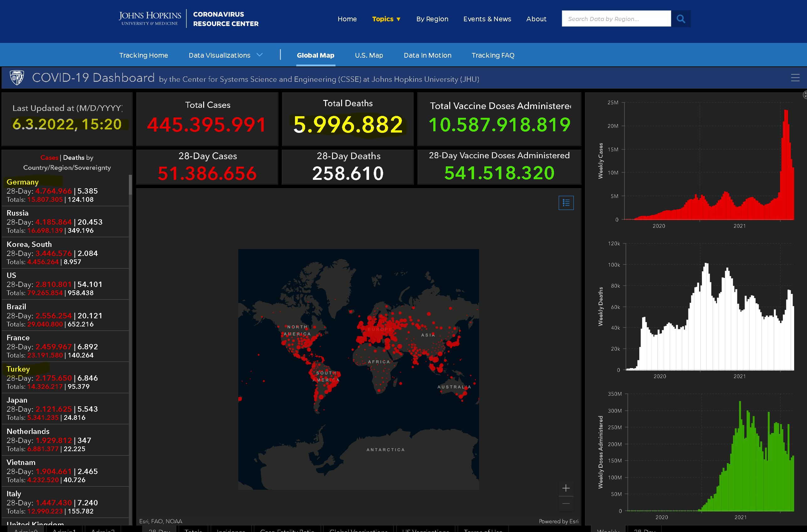Open the Data in Motion tab
This screenshot has height=532, width=807.
427,55
